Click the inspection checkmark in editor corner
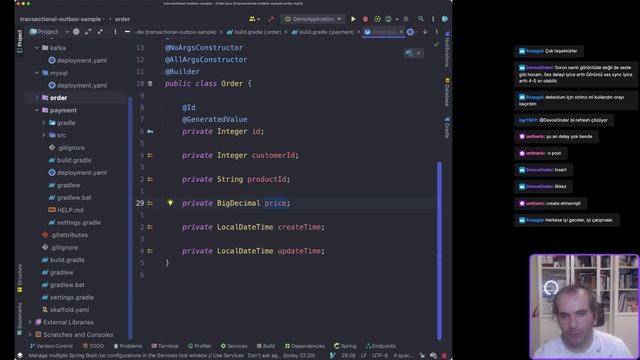 [x=436, y=44]
